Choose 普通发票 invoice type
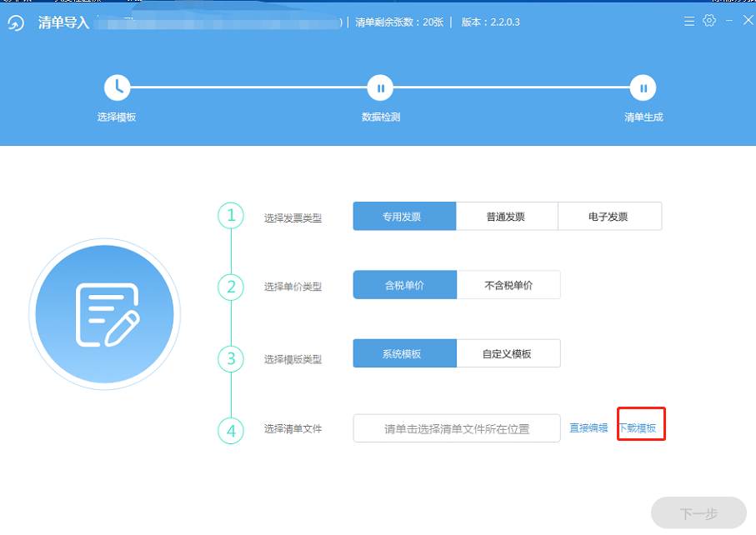The height and width of the screenshot is (535, 756). point(507,217)
